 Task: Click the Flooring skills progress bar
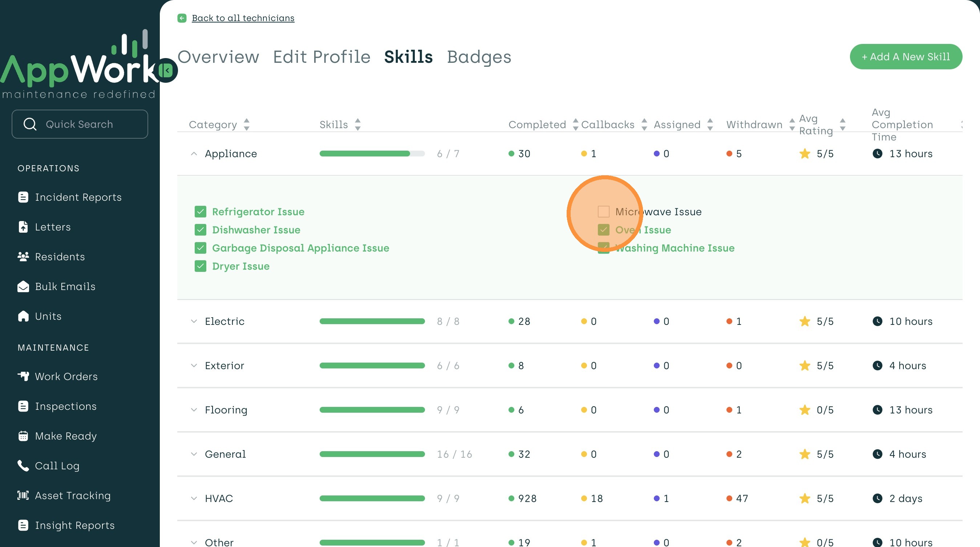(372, 410)
